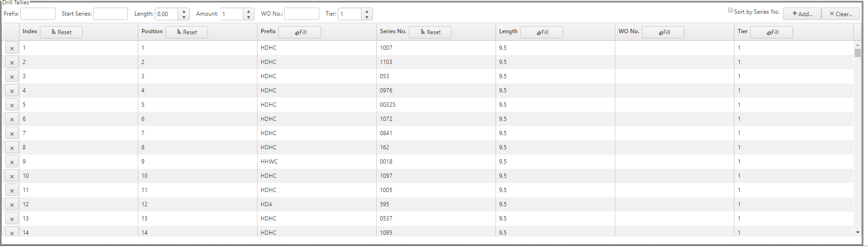Viewport: 868px width, 248px height.
Task: Click Fill in the Length column header
Action: click(542, 32)
